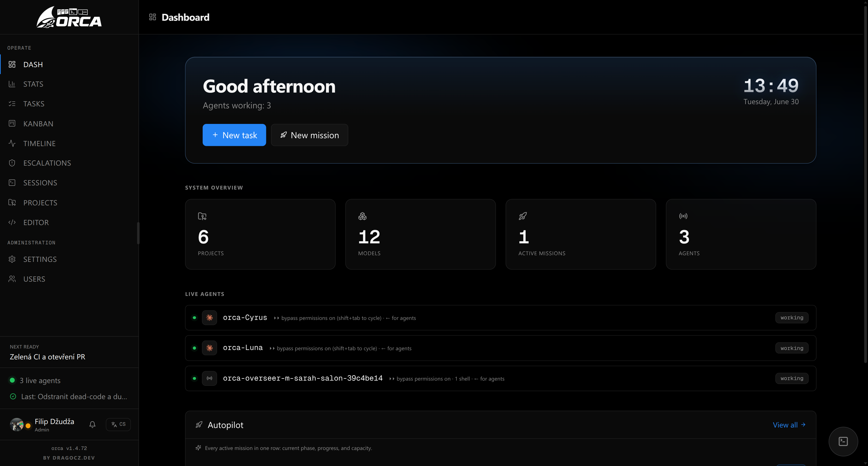Image resolution: width=868 pixels, height=466 pixels.
Task: Click the working badge for orca-Luna
Action: tap(792, 348)
